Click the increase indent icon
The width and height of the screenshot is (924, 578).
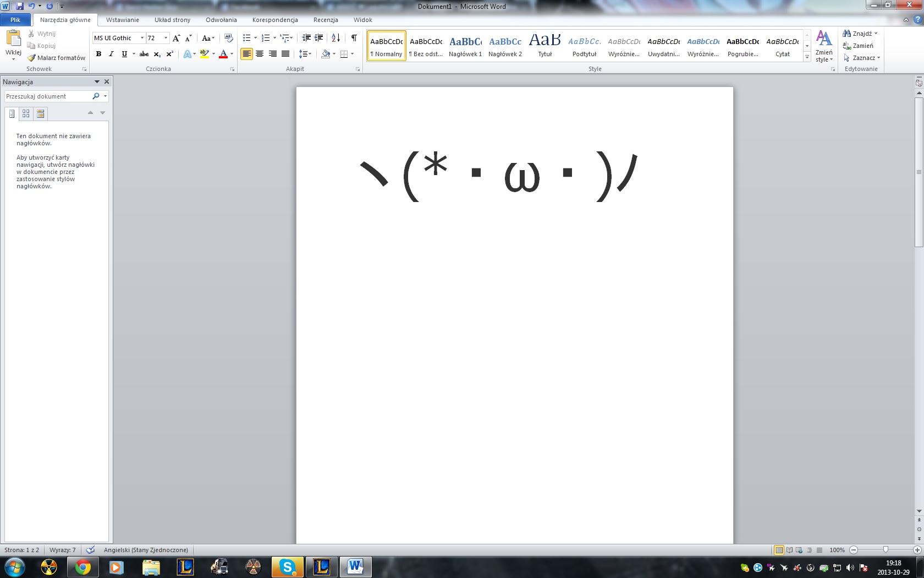pyautogui.click(x=319, y=38)
